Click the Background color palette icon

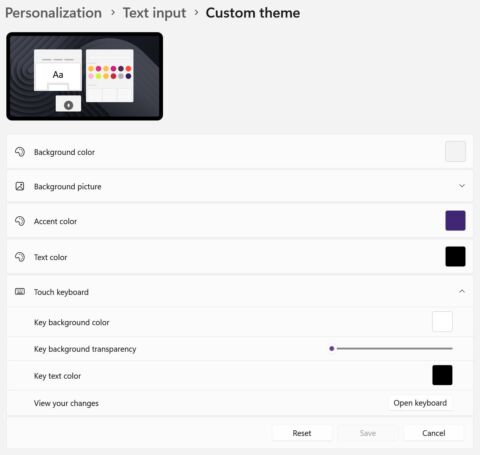pos(20,152)
